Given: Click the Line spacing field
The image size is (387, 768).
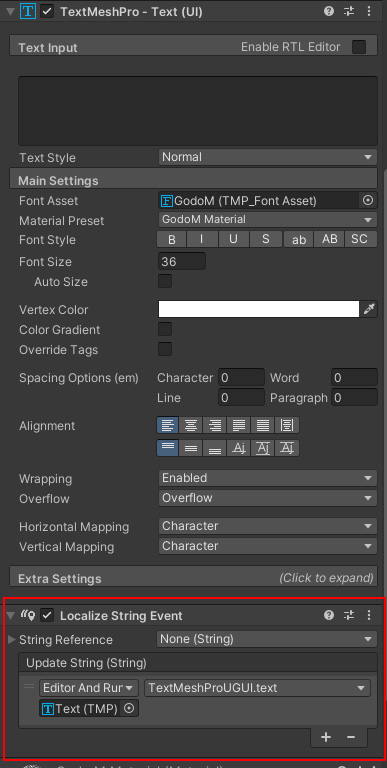Looking at the screenshot, I should [x=241, y=397].
